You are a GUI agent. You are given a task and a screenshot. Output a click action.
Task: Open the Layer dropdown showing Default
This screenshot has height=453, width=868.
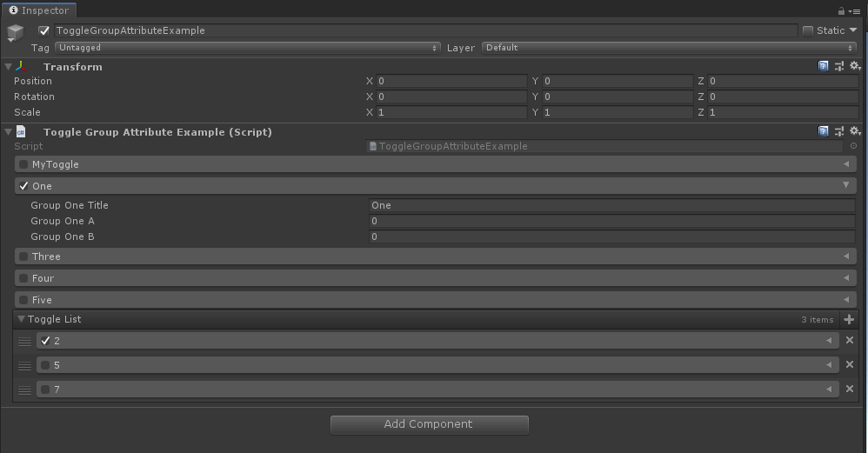tap(669, 48)
